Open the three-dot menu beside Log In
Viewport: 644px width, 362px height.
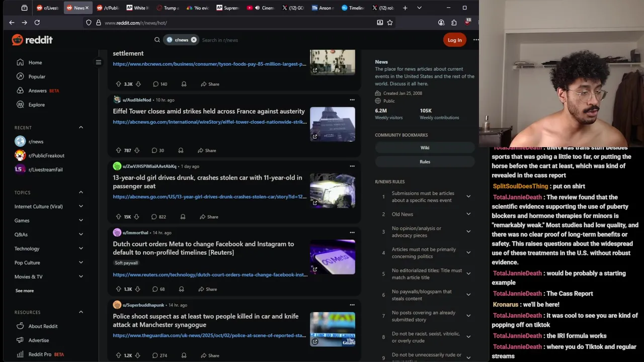[x=475, y=40]
